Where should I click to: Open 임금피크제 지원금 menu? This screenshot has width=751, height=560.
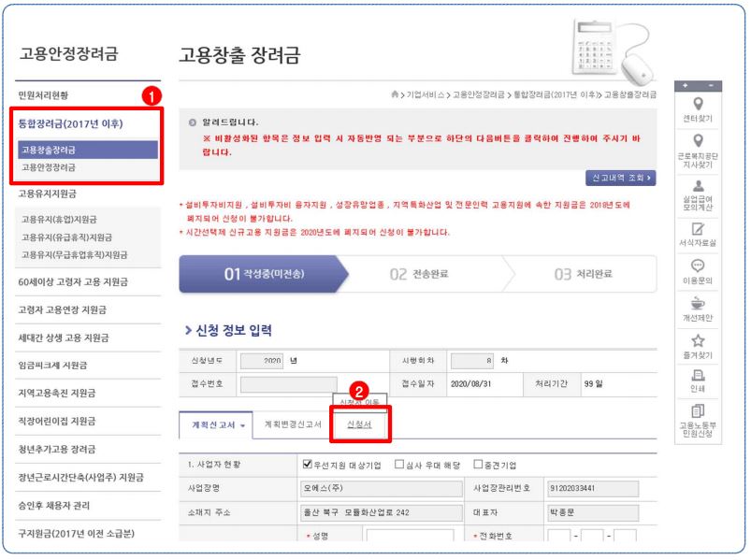pyautogui.click(x=52, y=366)
